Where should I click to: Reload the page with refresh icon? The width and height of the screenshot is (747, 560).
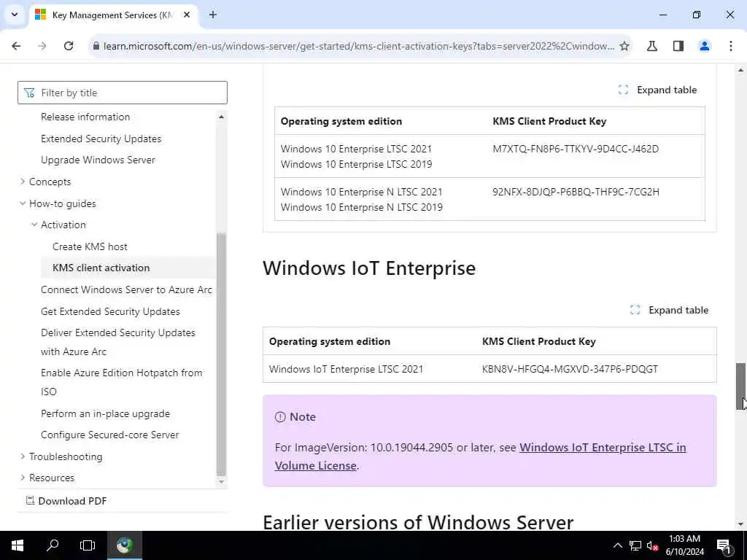(69, 46)
